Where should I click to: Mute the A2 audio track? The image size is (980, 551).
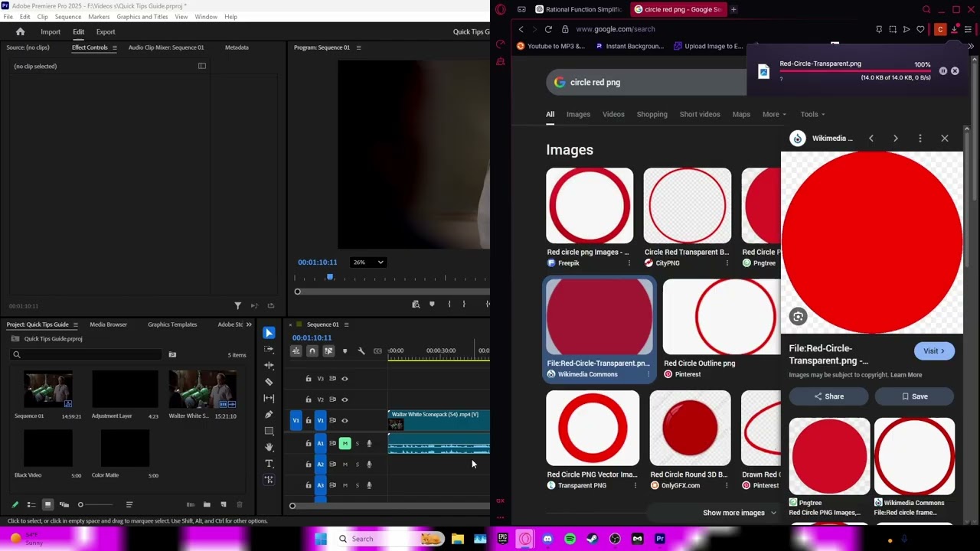point(345,465)
